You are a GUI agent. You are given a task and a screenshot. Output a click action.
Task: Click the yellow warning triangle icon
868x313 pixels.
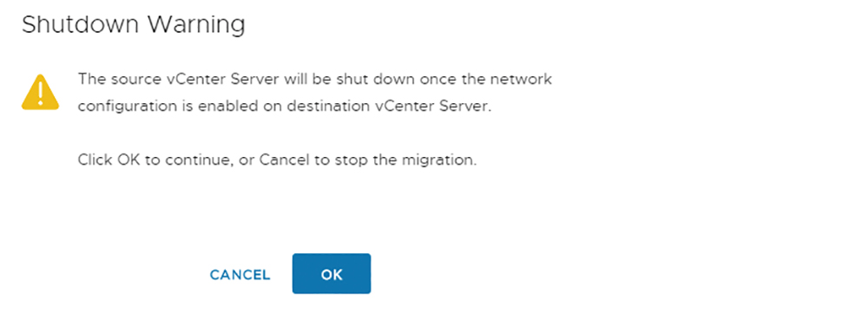40,92
